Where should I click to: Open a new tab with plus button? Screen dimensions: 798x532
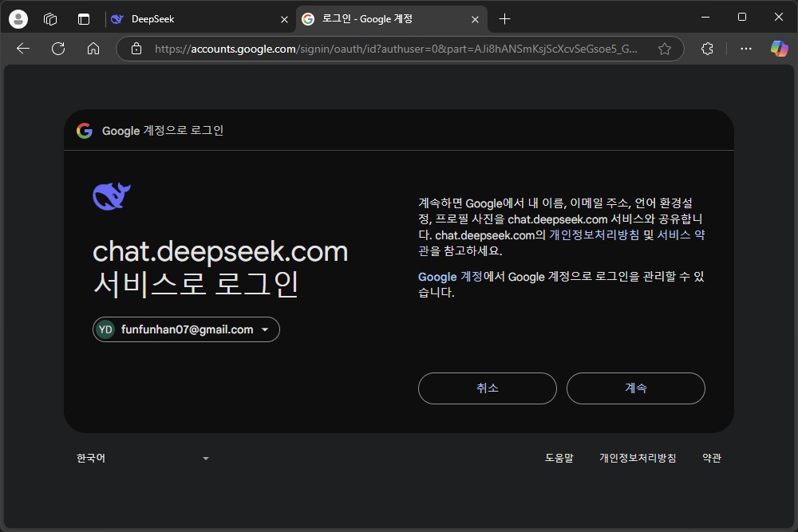504,19
